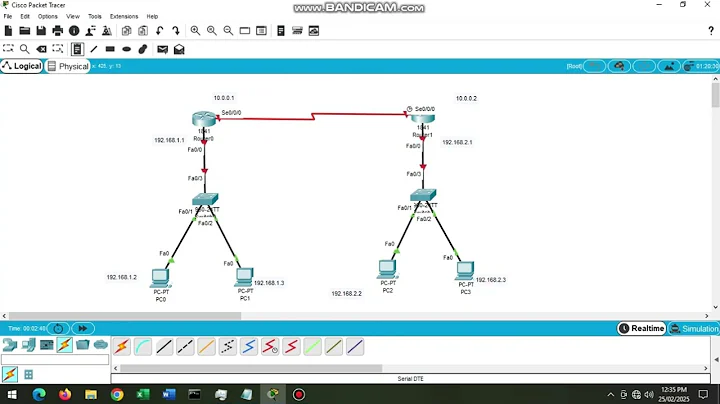Add a Simple PDU envelope

click(163, 49)
